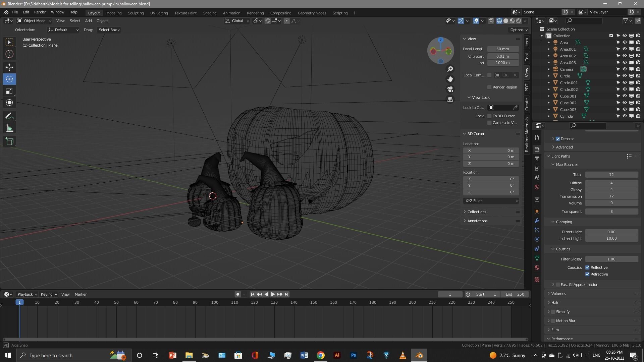This screenshot has height=362, width=644.
Task: Select the Annotate tool
Action: [x=9, y=116]
